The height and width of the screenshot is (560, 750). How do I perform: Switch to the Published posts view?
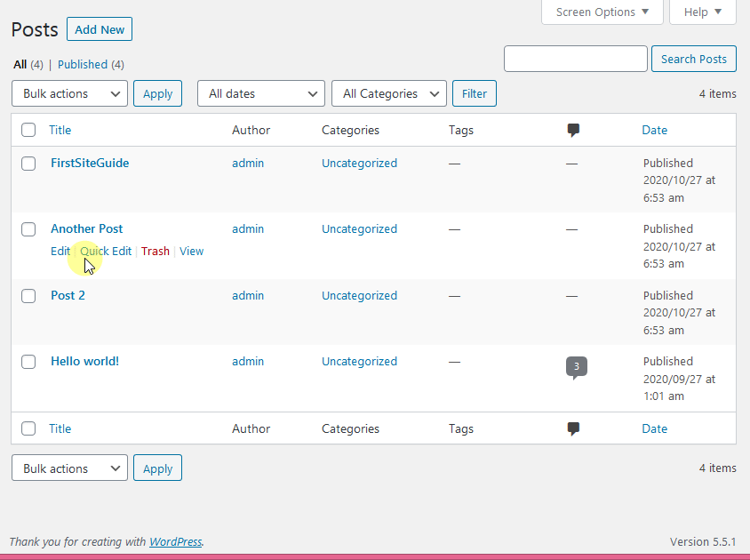tap(83, 64)
